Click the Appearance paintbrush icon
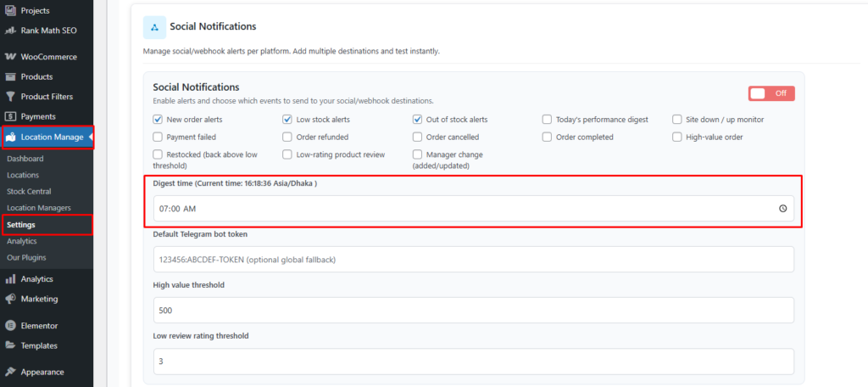This screenshot has width=868, height=387. click(10, 372)
